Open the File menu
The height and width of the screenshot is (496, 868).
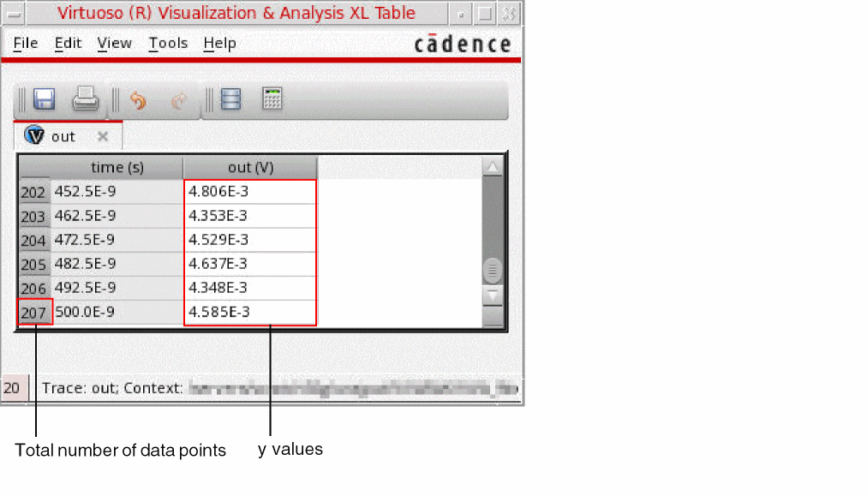click(26, 43)
